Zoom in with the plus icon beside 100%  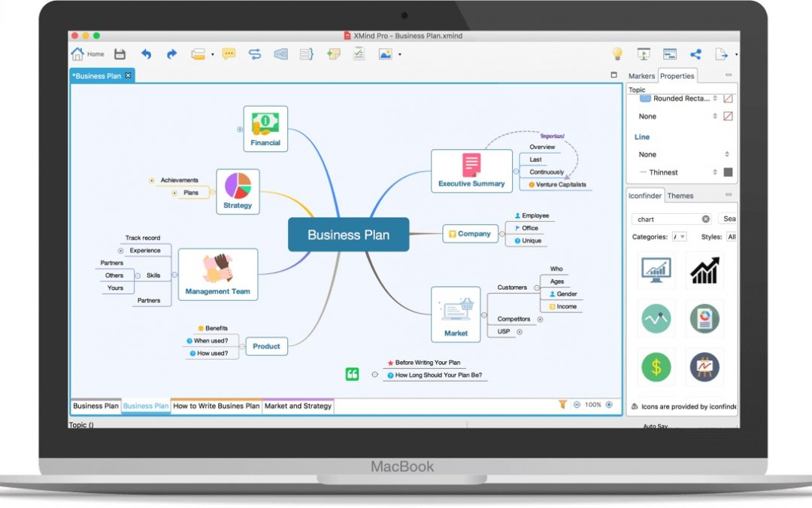(x=609, y=405)
